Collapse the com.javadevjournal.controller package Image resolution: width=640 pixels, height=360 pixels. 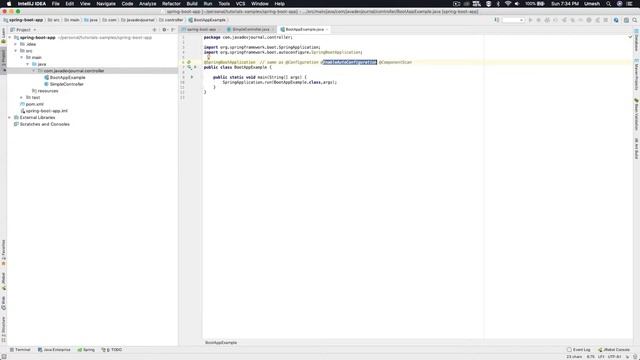pyautogui.click(x=34, y=71)
